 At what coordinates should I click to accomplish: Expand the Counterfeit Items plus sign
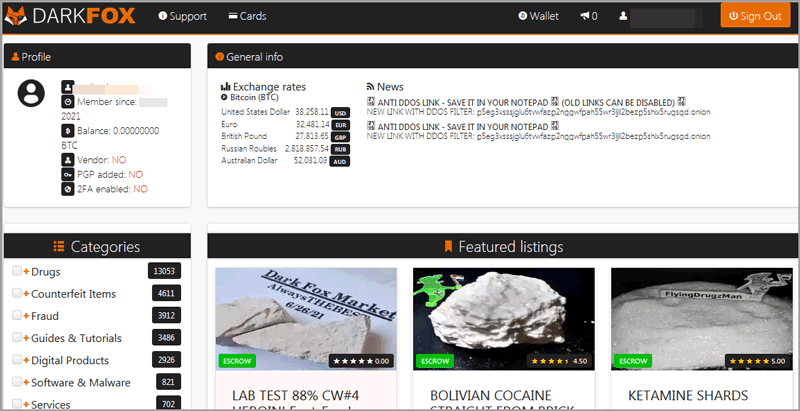click(26, 294)
